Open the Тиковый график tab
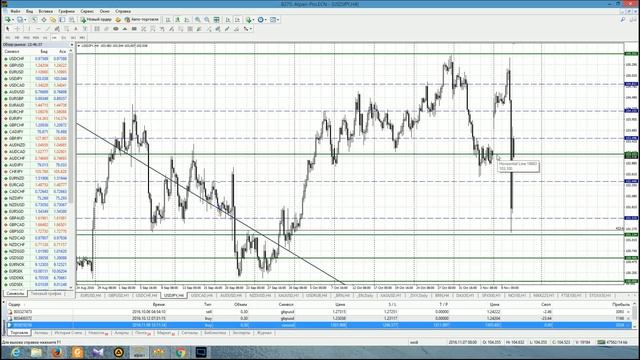Image resolution: width=640 pixels, height=360 pixels. 46,293
